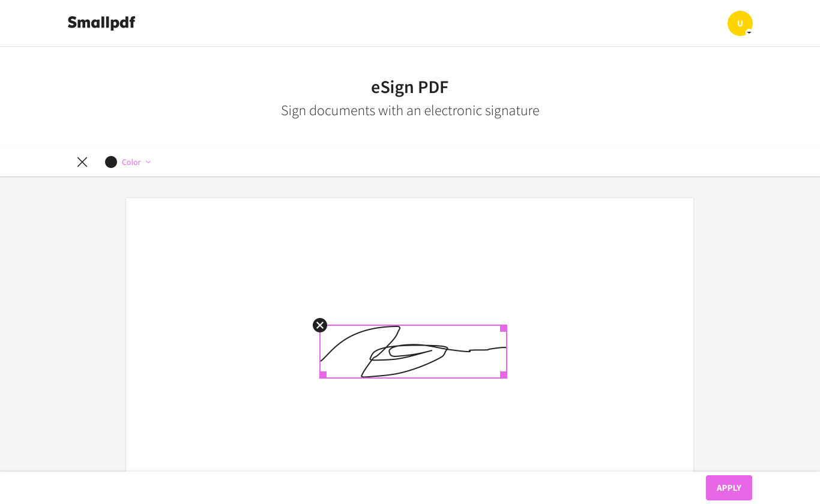Click the blank document page below the signature
The height and width of the screenshot is (504, 820).
pos(409,426)
